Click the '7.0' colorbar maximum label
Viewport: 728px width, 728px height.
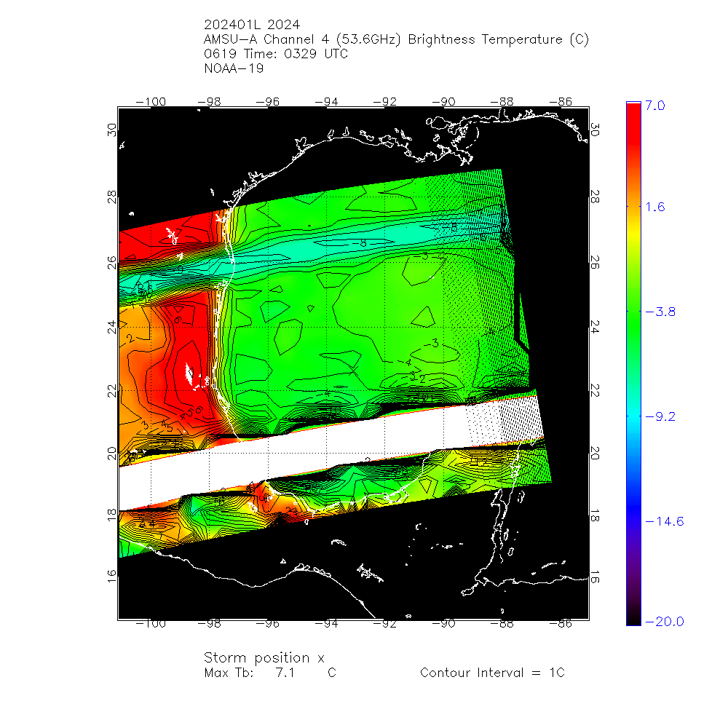click(655, 106)
